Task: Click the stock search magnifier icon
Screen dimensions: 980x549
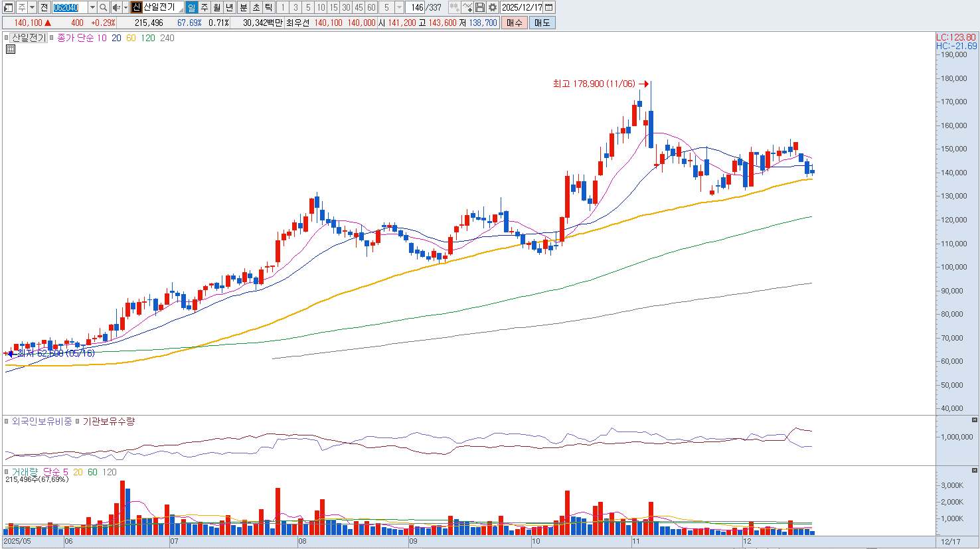Action: click(104, 7)
